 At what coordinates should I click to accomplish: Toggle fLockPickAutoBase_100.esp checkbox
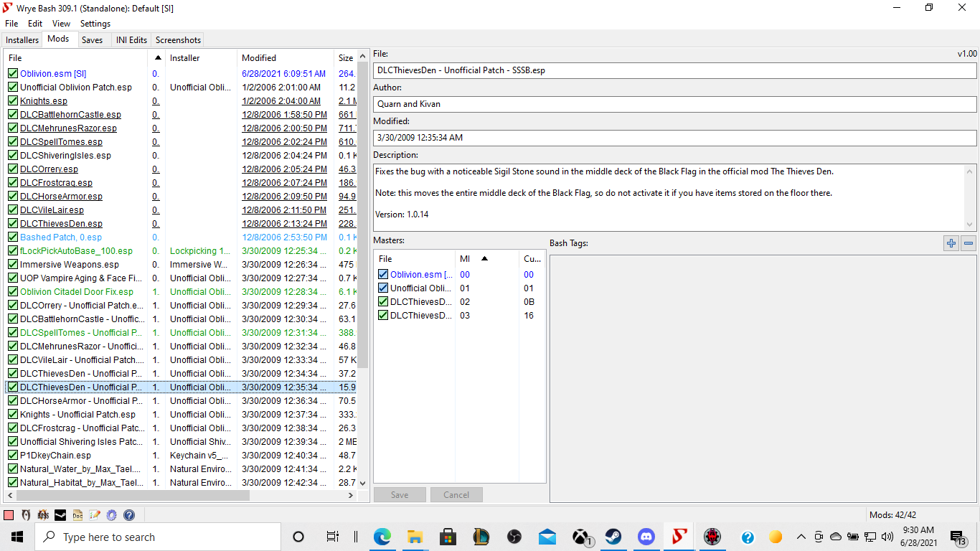tap(13, 250)
